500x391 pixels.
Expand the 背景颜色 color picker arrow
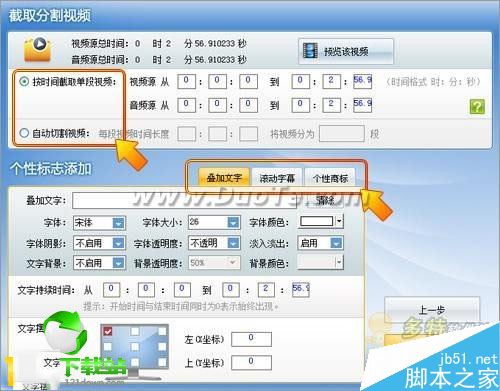coord(339,263)
